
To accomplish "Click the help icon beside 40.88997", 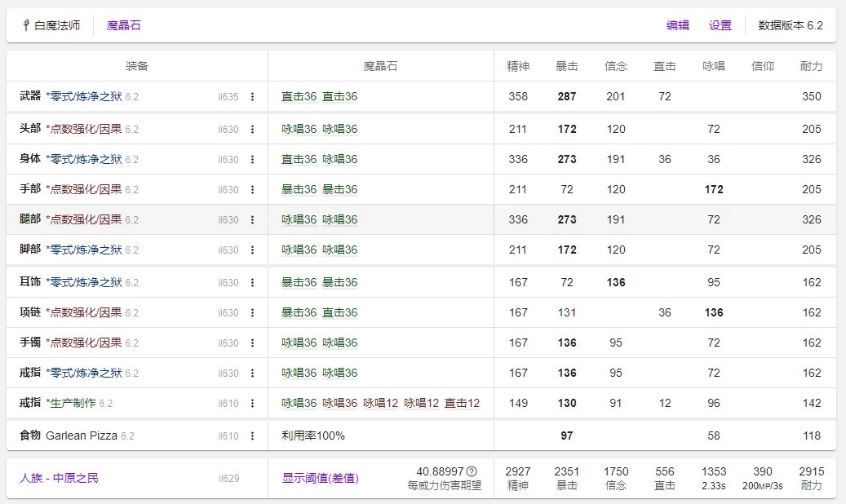I will tap(472, 471).
